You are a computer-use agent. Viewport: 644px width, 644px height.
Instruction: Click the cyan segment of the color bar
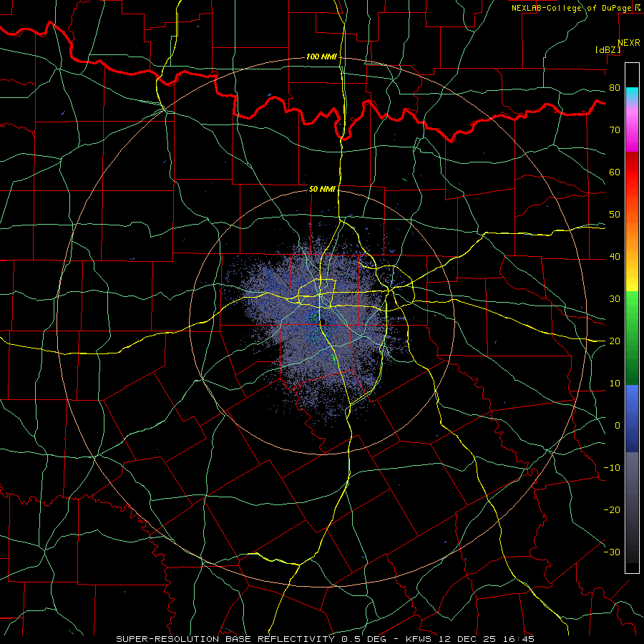pyautogui.click(x=632, y=94)
